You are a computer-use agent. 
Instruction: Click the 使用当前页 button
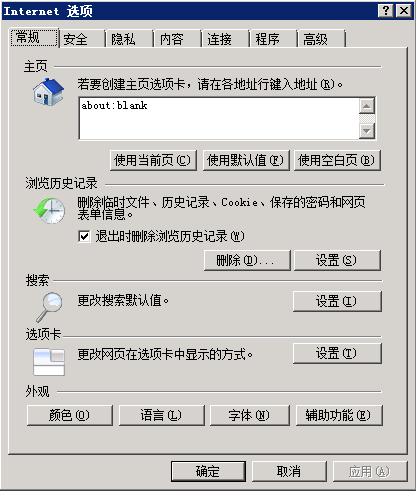[153, 160]
